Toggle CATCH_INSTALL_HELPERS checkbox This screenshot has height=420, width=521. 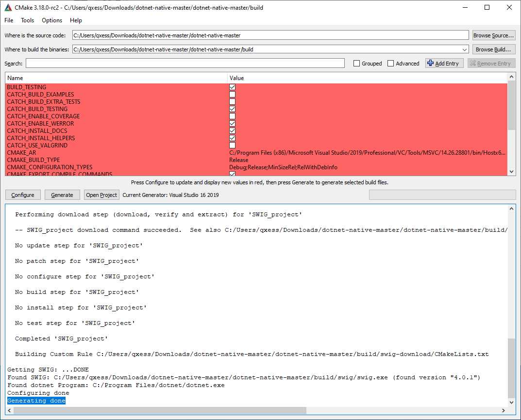pyautogui.click(x=232, y=138)
